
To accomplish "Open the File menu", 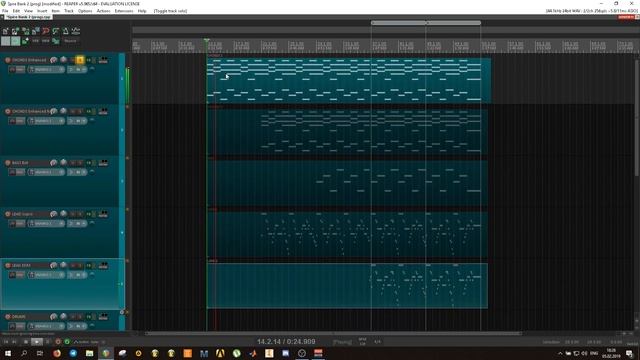I will [x=5, y=11].
